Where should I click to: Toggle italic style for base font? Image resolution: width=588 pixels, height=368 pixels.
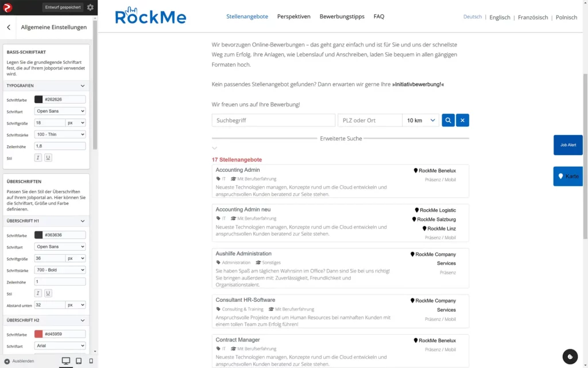point(38,158)
